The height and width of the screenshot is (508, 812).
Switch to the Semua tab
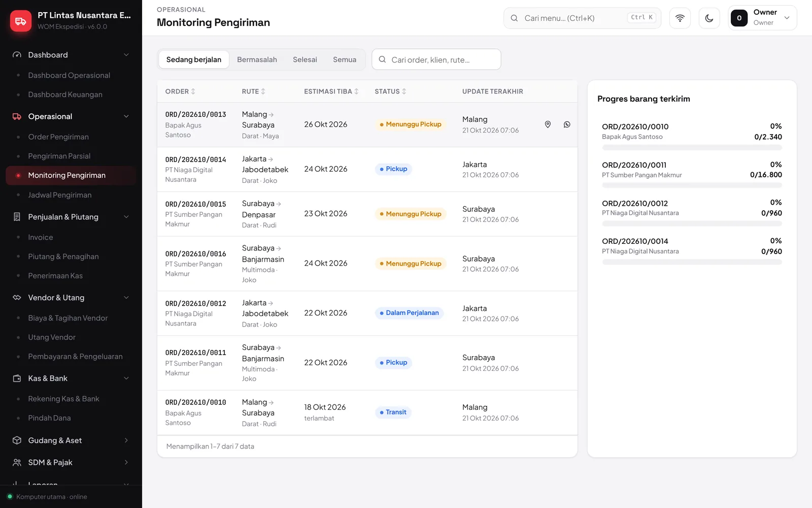click(345, 59)
